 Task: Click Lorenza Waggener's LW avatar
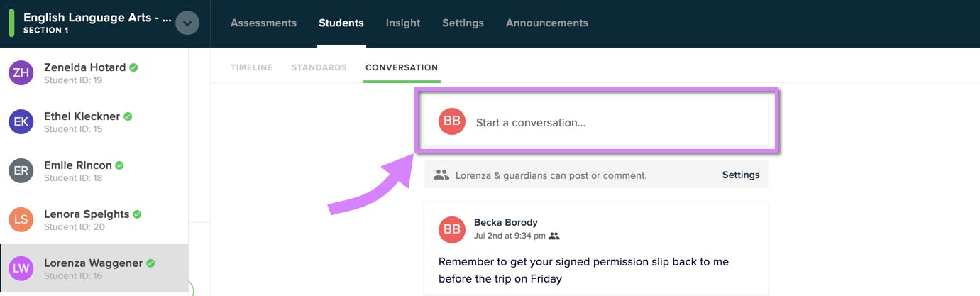tap(21, 268)
